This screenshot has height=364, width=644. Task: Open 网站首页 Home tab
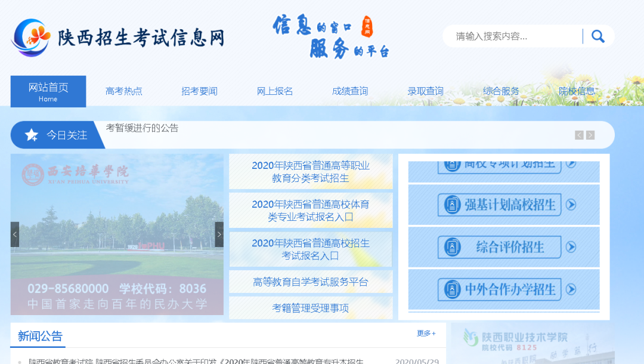pos(48,91)
